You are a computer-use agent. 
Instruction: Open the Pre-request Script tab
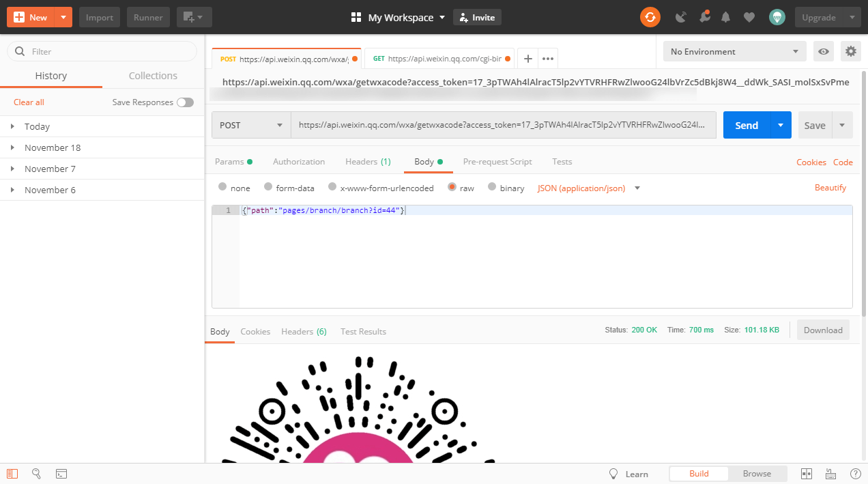tap(497, 162)
